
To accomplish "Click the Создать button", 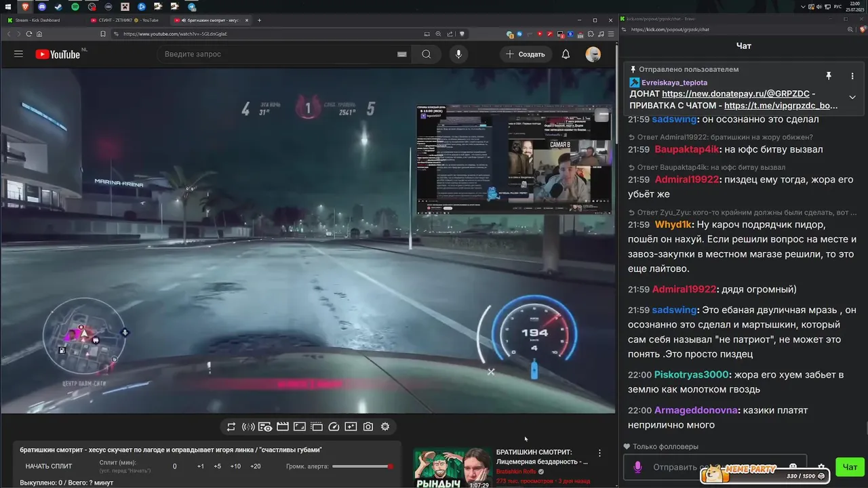I will [x=526, y=54].
